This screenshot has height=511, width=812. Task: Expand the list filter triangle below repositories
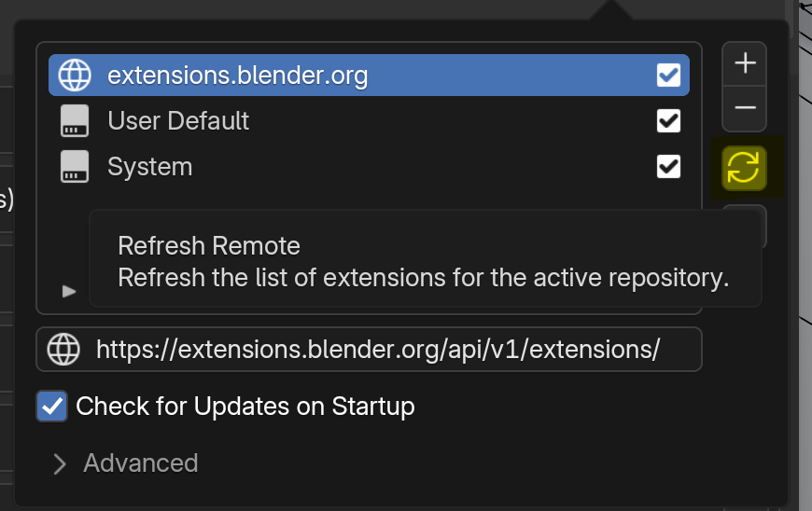tap(68, 291)
